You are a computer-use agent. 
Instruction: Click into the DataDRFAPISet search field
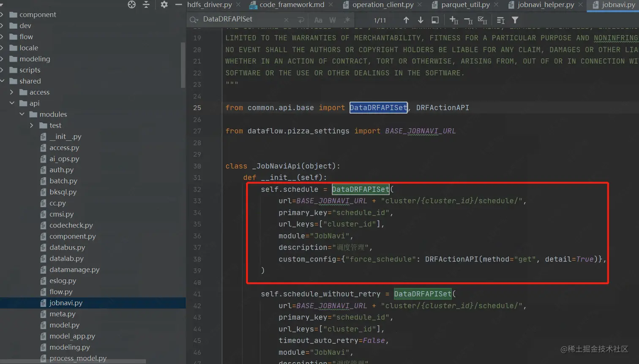(x=241, y=19)
